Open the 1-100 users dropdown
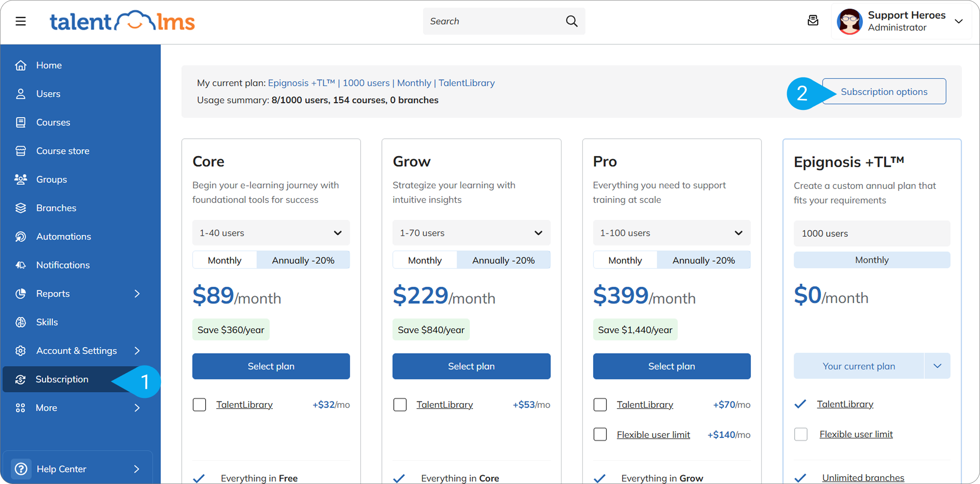Screen dimensions: 980x484 click(671, 233)
